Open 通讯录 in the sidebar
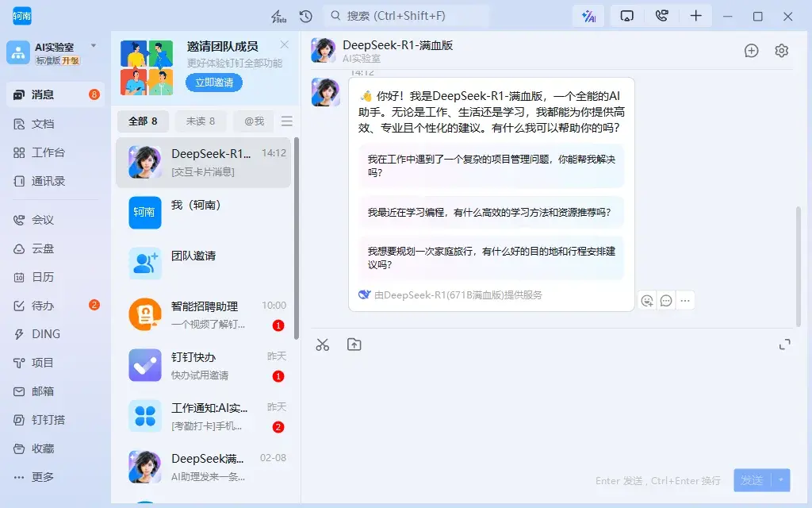 pyautogui.click(x=56, y=181)
